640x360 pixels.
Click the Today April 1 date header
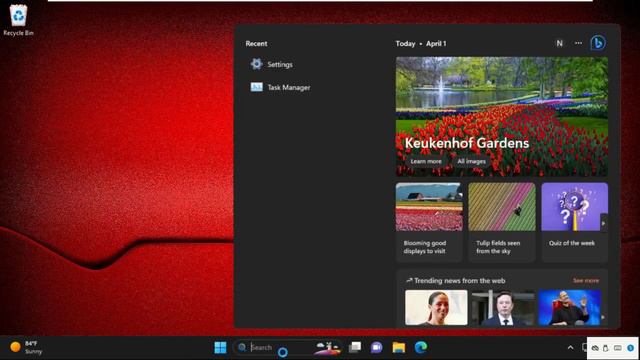pos(421,43)
